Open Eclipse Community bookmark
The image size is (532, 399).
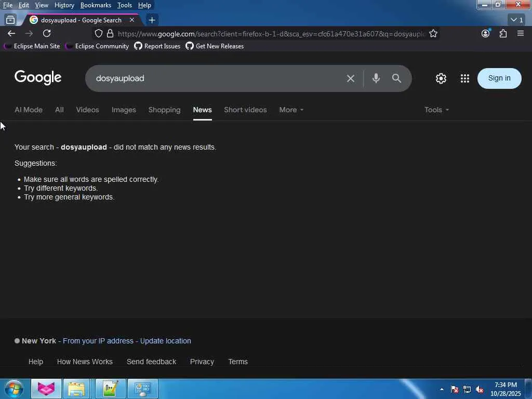pos(97,46)
